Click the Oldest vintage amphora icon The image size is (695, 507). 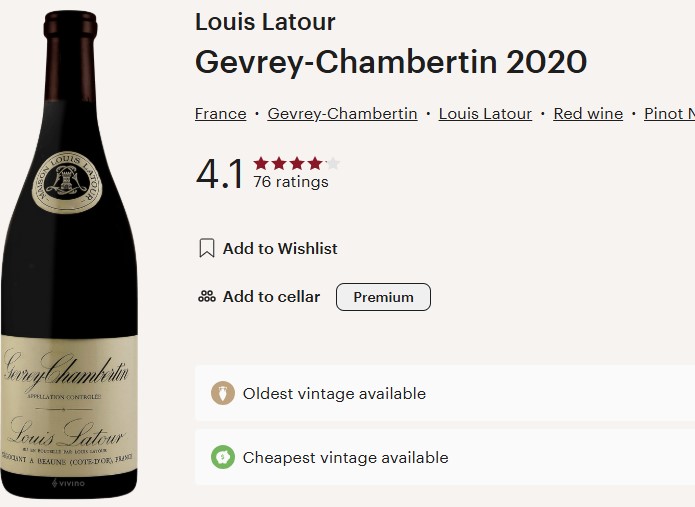point(223,393)
